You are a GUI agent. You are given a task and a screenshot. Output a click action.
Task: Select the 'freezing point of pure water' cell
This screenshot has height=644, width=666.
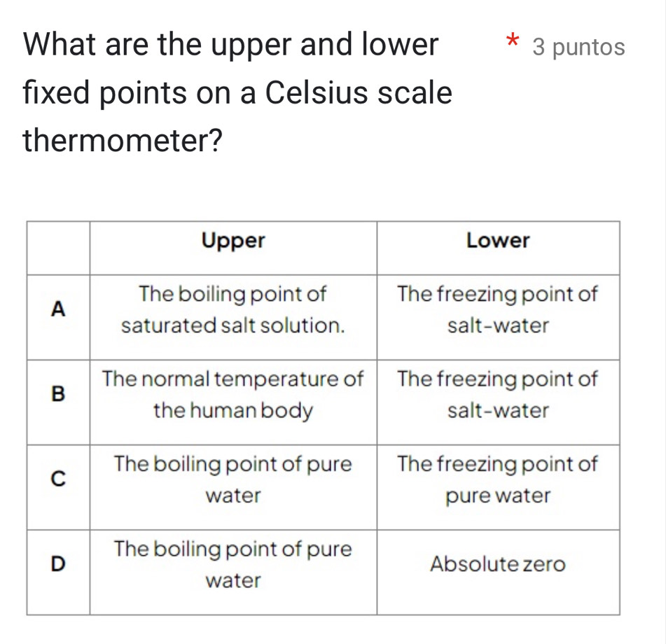[x=498, y=479]
